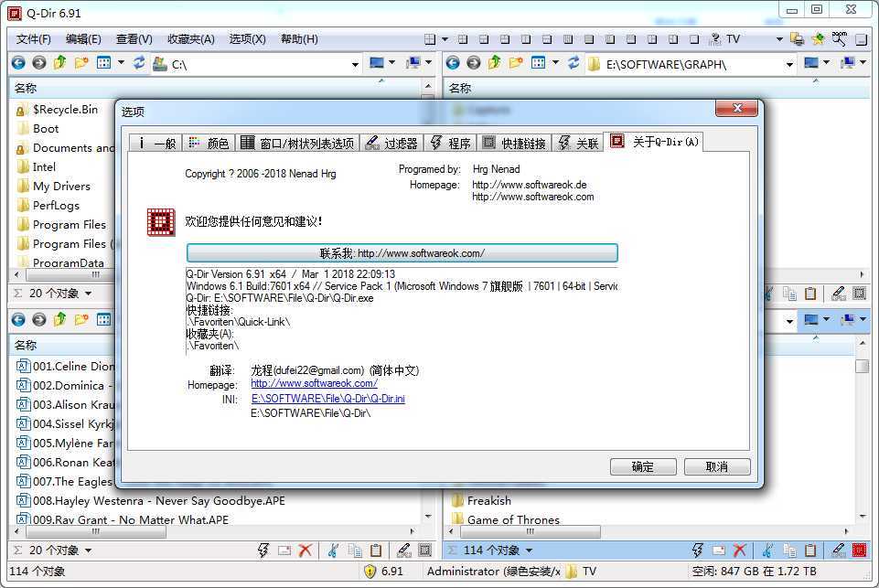Go back in the bottom-left pane
The width and height of the screenshot is (879, 588).
(18, 319)
